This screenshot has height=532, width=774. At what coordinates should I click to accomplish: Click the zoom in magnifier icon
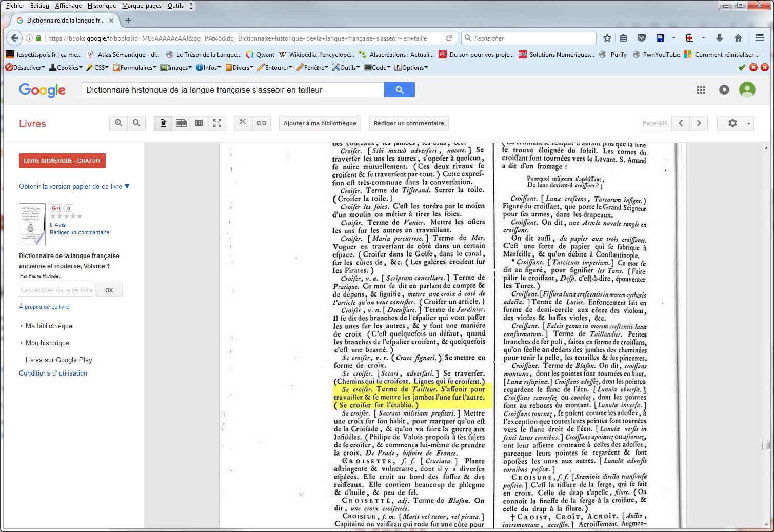118,123
